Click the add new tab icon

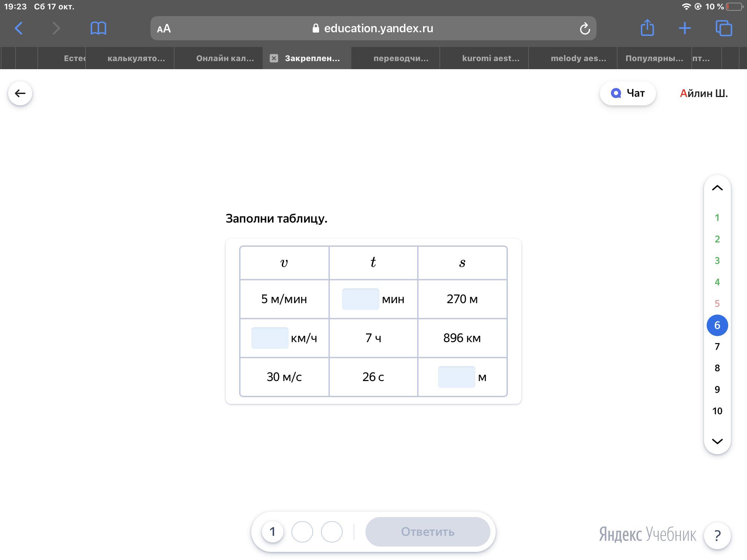point(684,28)
